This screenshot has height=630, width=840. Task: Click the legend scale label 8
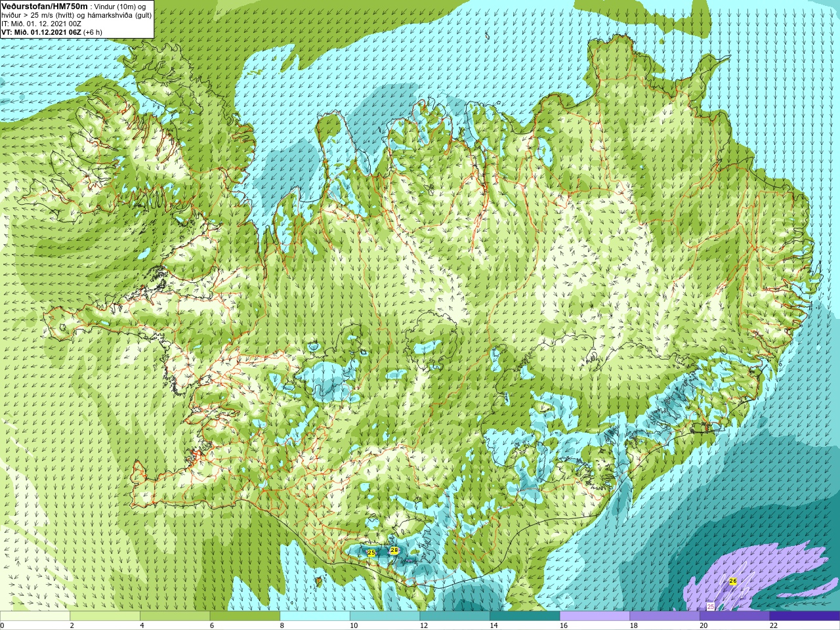(282, 625)
